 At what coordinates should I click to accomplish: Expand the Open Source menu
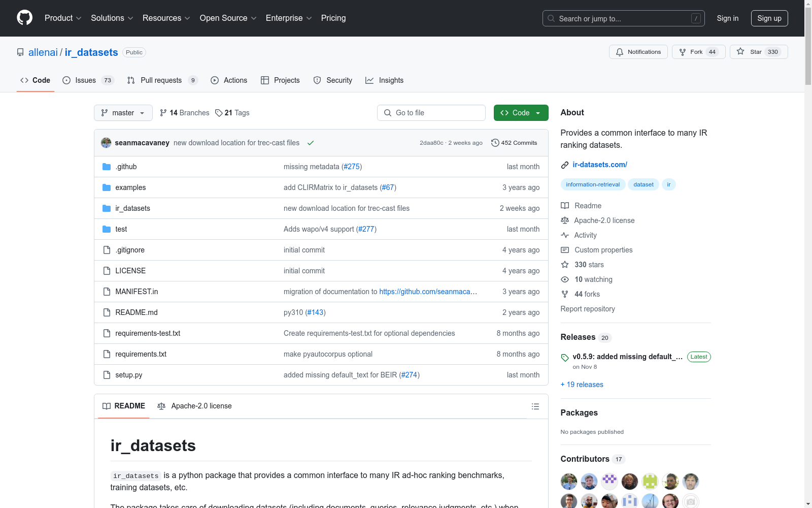pyautogui.click(x=228, y=18)
